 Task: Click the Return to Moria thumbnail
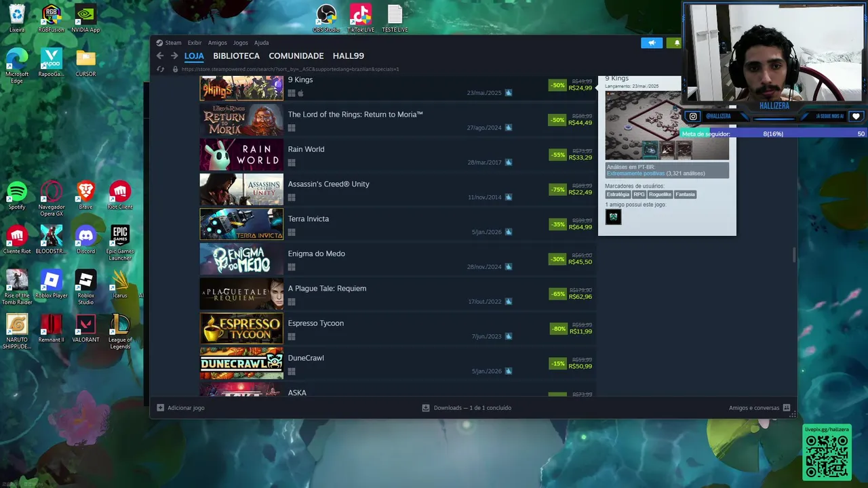(x=241, y=120)
